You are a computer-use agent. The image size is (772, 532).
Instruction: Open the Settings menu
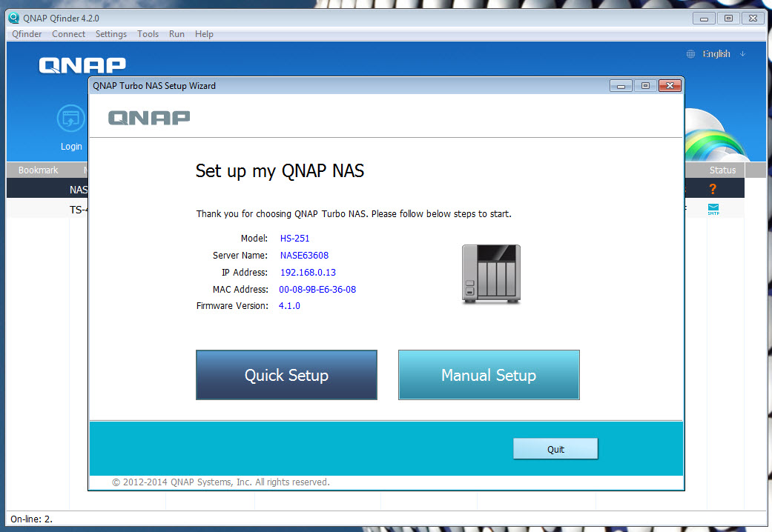coord(110,34)
